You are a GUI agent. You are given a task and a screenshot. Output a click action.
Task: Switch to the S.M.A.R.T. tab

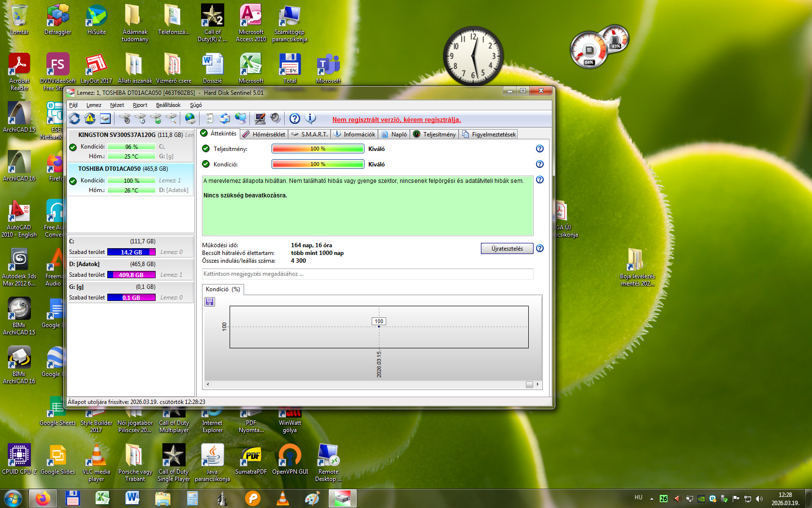pyautogui.click(x=310, y=134)
